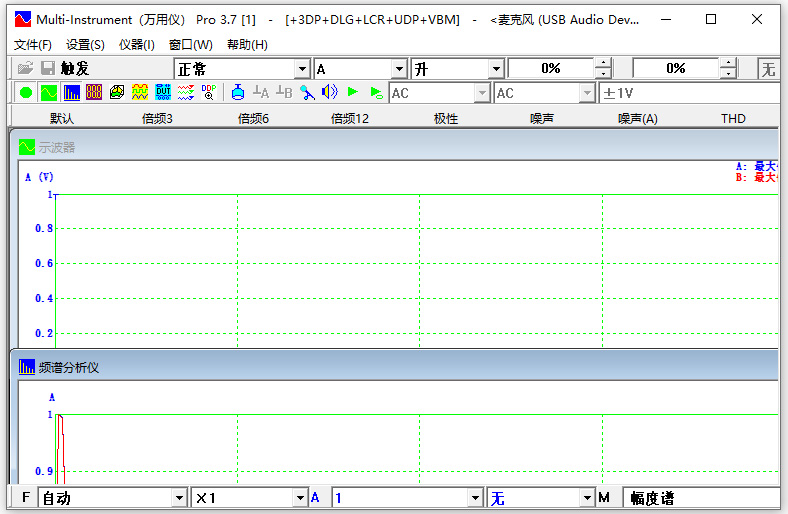
Task: Click the blue flask calibration icon
Action: [238, 92]
